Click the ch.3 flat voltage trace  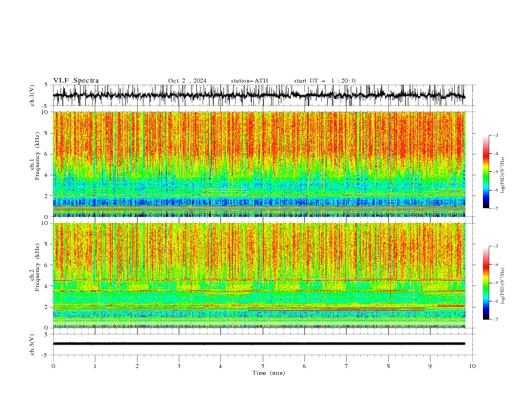tap(259, 344)
